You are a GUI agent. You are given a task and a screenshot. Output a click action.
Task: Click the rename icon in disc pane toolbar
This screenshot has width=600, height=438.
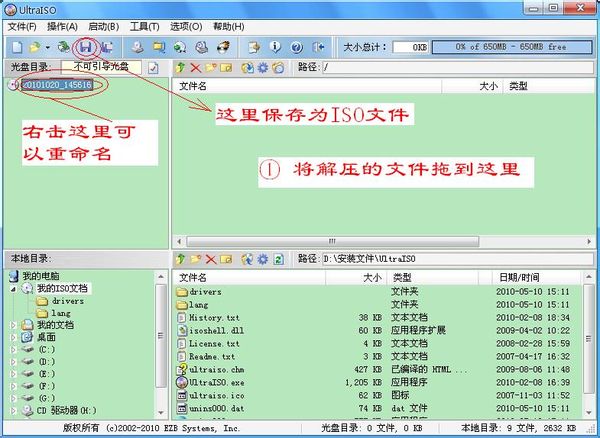(226, 68)
